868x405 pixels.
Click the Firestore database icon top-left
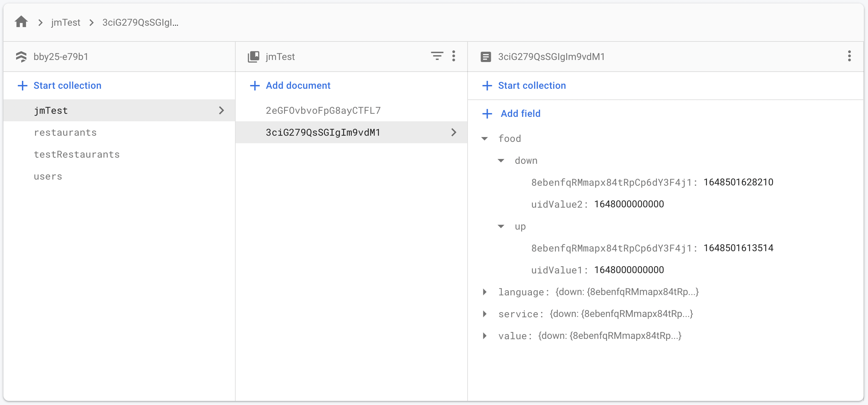[22, 56]
